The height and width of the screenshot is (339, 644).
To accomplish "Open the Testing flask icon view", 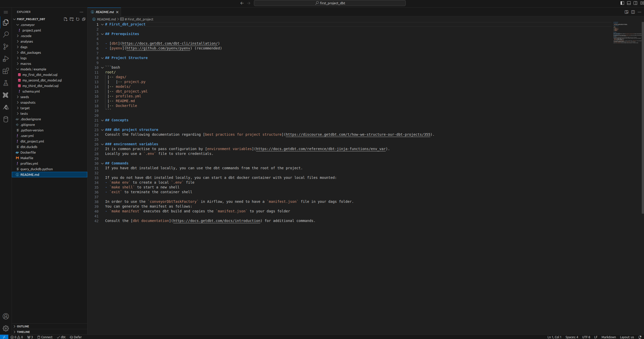I will [6, 83].
